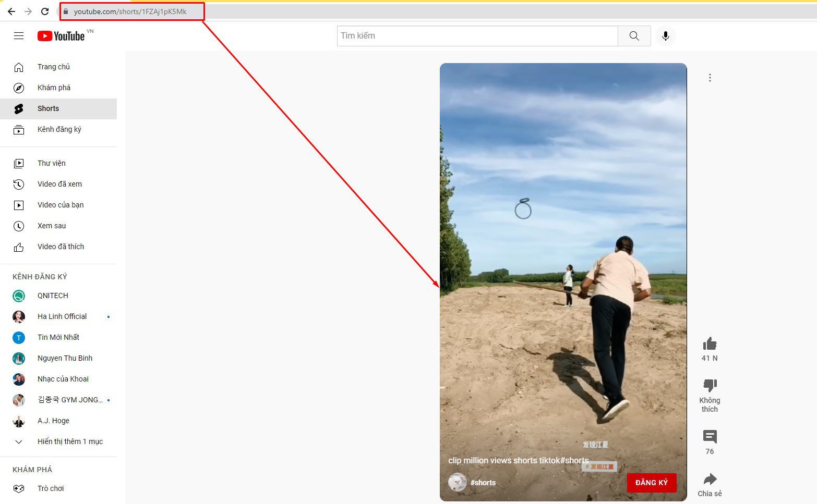The height and width of the screenshot is (504, 817).
Task: Open the three-dot more options menu
Action: click(x=710, y=78)
